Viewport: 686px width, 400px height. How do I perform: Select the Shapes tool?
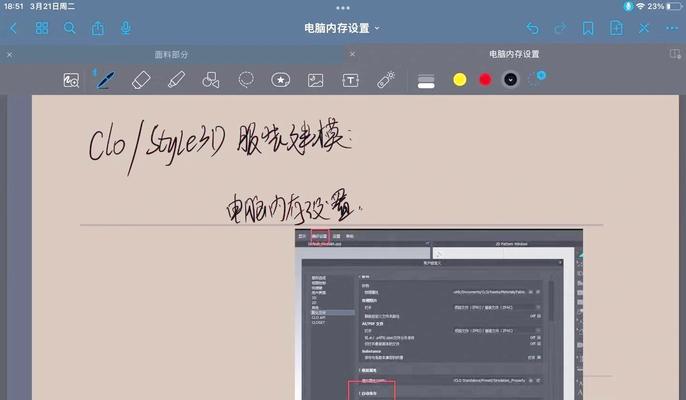tap(210, 80)
